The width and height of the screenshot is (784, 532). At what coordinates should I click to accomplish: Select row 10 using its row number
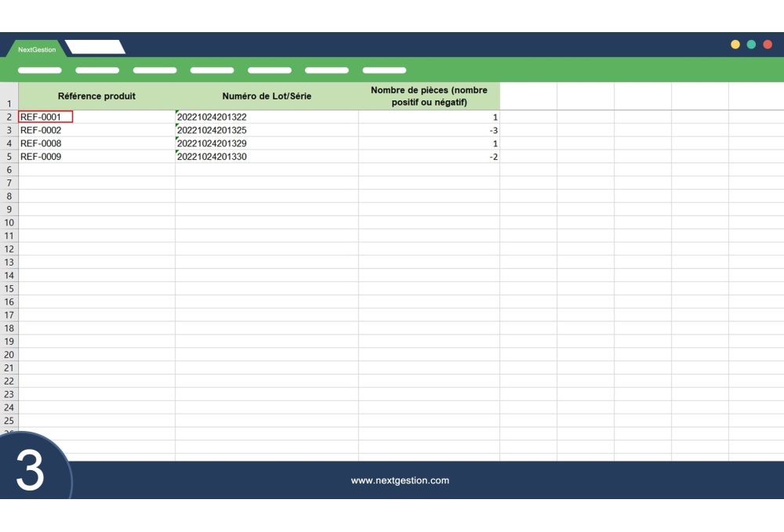(9, 223)
